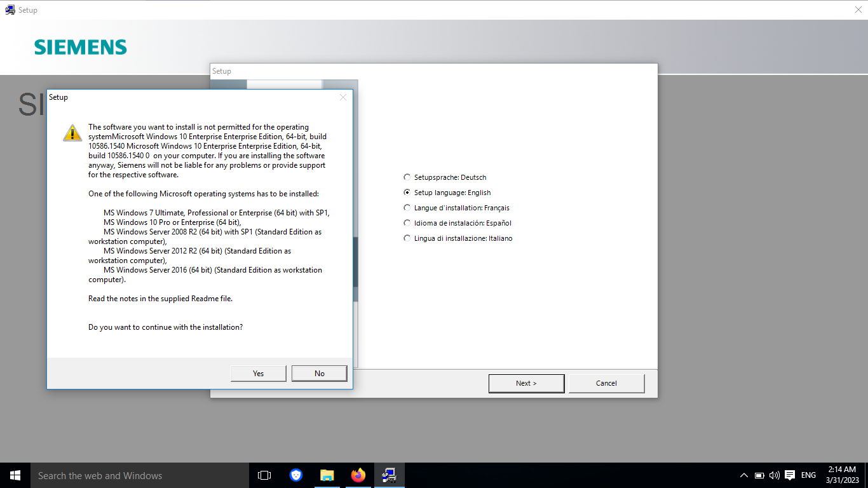
Task: Click the warning dialog title 'Setup'
Action: click(58, 97)
